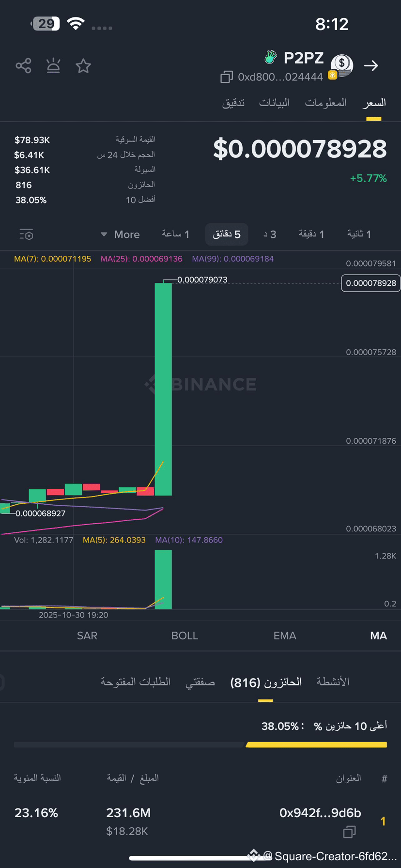Switch to السعر tab
401x868 pixels.
point(374,103)
